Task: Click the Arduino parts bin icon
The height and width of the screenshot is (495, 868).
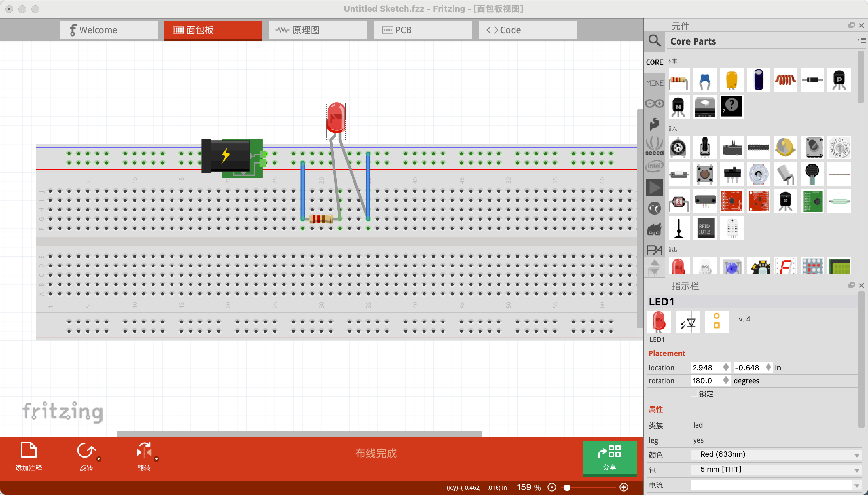Action: pyautogui.click(x=654, y=103)
